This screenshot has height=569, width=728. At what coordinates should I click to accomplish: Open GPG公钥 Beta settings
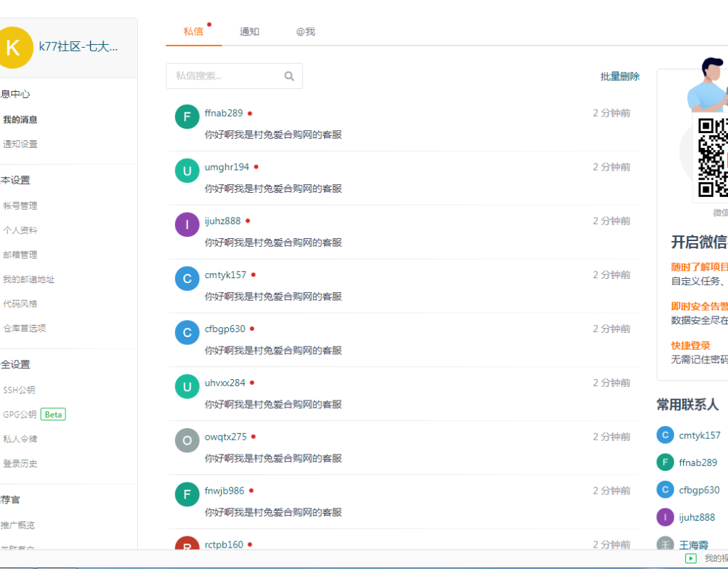tap(20, 415)
